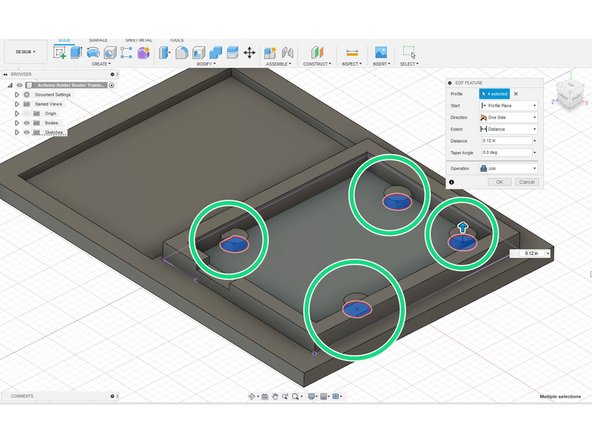
Task: Open the Create menu
Action: [101, 64]
